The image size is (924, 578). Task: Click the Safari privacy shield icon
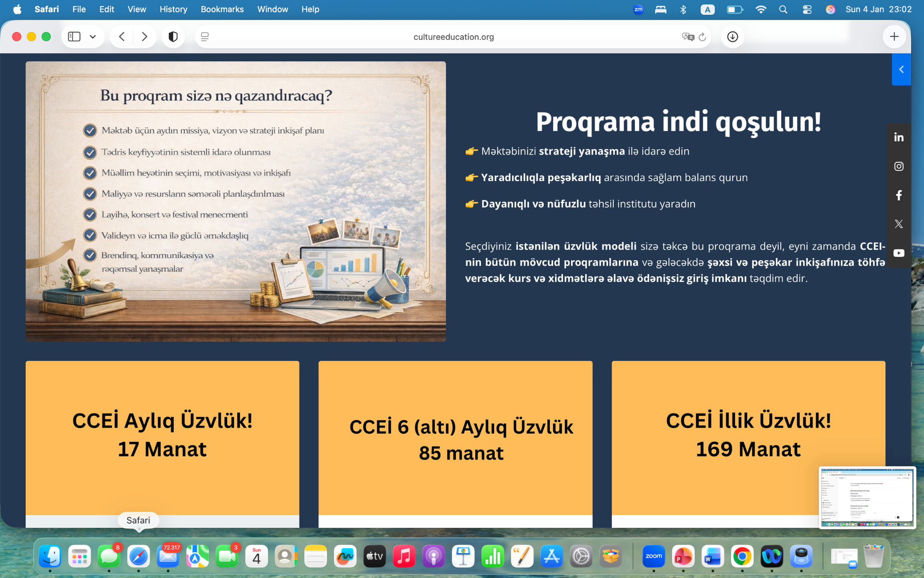pyautogui.click(x=173, y=37)
